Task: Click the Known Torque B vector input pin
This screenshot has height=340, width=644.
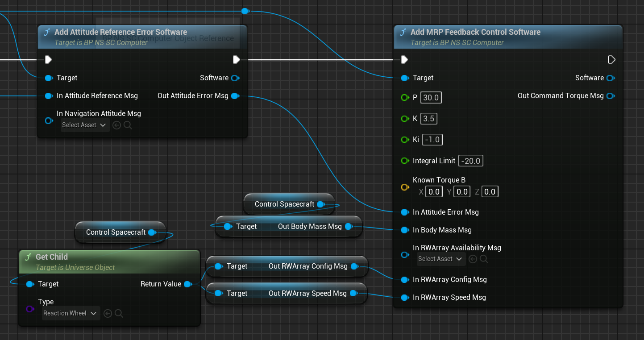Action: (405, 187)
